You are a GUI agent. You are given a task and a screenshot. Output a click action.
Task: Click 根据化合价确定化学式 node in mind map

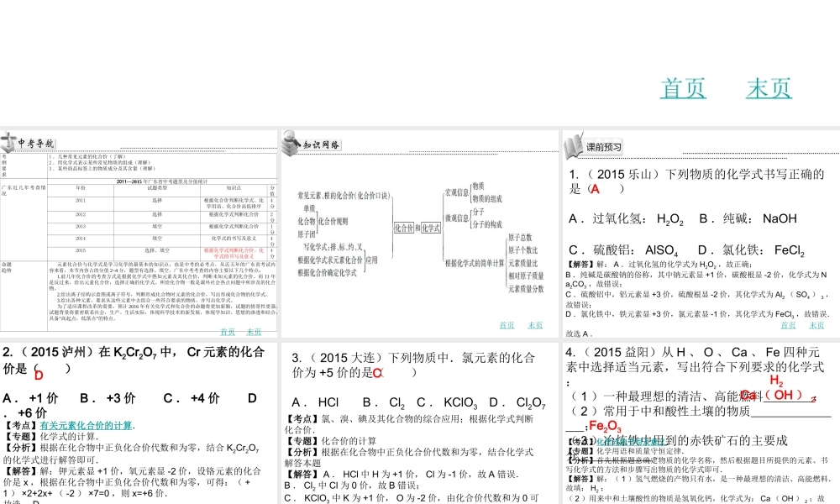tap(327, 273)
